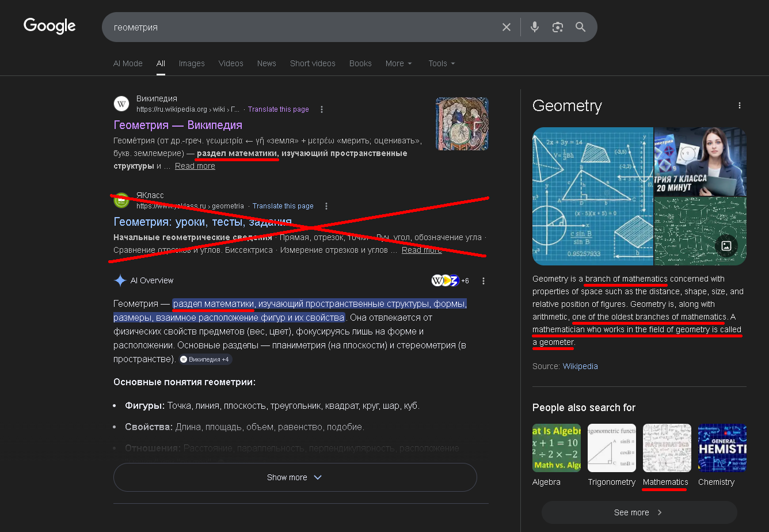
Task: Click the AI Overview sparkle icon
Action: (x=120, y=280)
